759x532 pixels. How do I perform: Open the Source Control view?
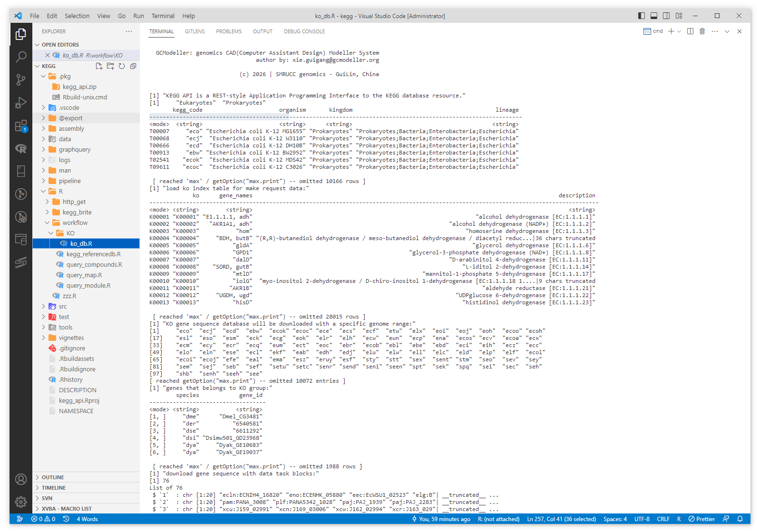tap(21, 80)
